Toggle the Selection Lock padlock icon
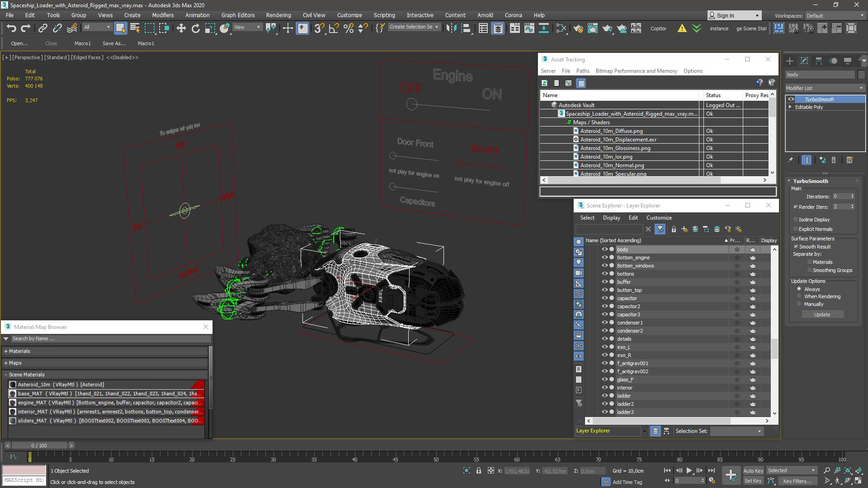 click(x=479, y=471)
